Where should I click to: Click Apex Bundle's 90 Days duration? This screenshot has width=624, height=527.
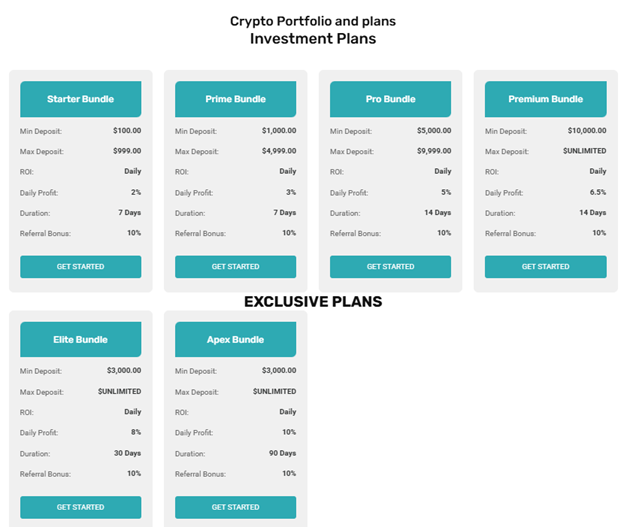[281, 453]
